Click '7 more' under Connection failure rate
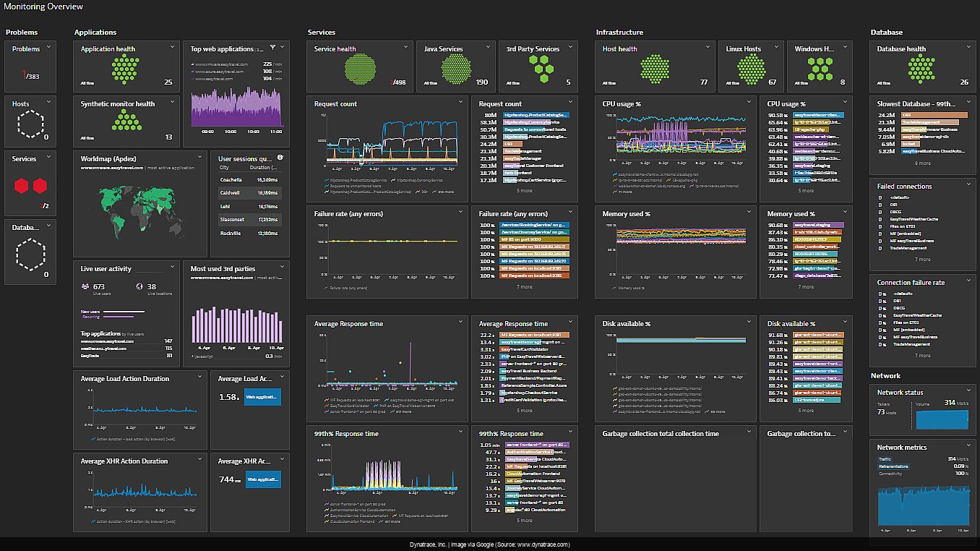This screenshot has height=551, width=980. click(x=922, y=355)
